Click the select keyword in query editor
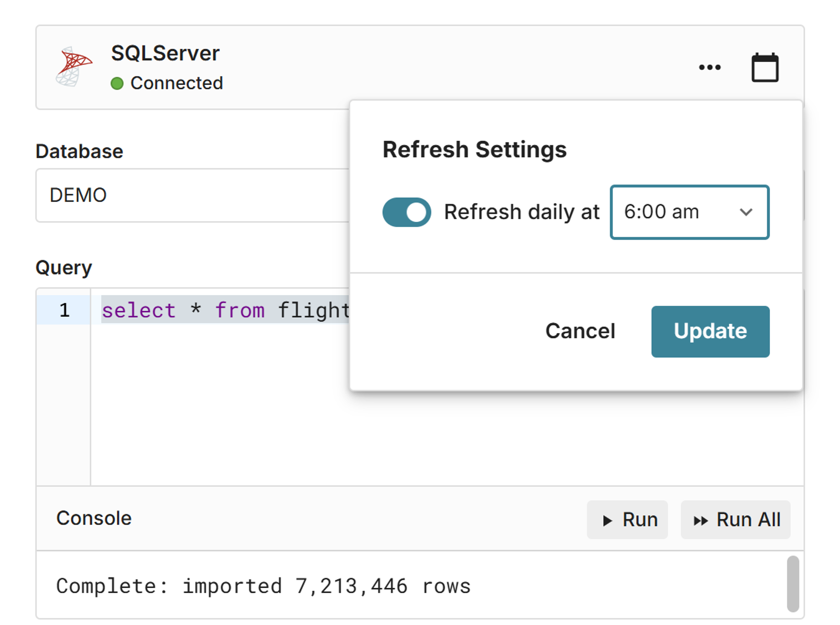The height and width of the screenshot is (625, 840). (x=139, y=310)
